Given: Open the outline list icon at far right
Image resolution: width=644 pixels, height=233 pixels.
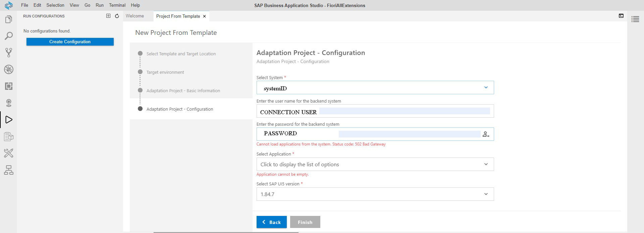Looking at the screenshot, I should (635, 19).
